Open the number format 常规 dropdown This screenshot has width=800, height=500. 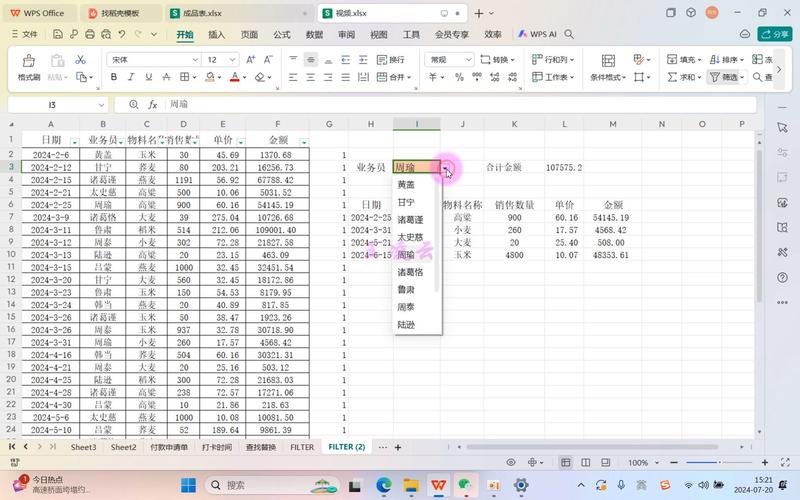click(x=468, y=60)
